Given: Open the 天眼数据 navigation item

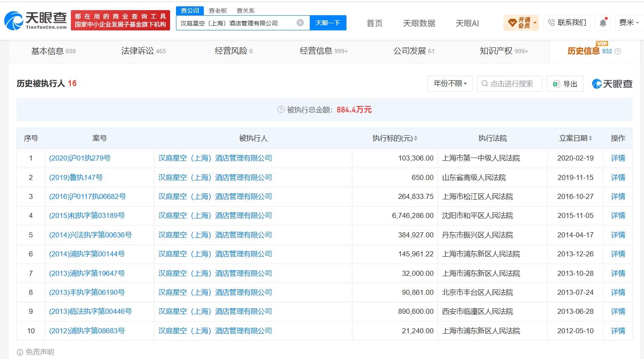Looking at the screenshot, I should click(x=419, y=23).
